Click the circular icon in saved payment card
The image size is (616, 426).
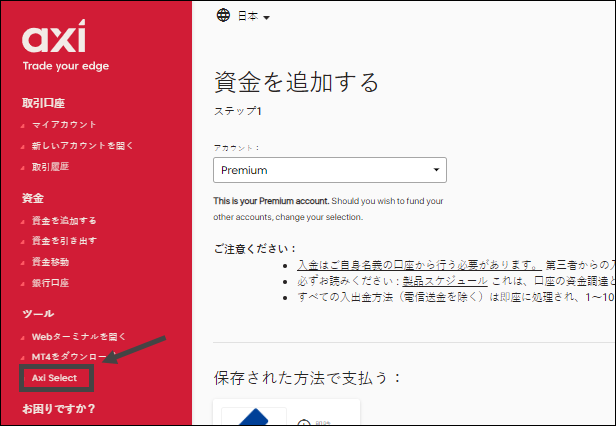point(303,421)
